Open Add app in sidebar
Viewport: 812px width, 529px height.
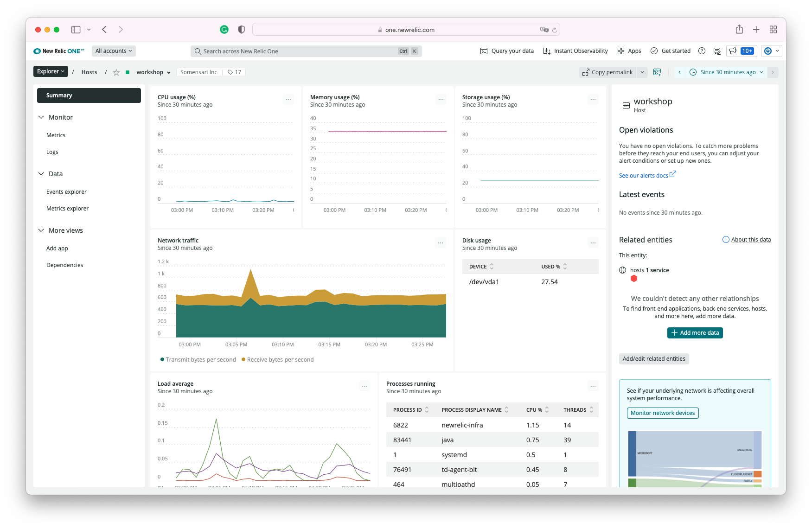click(57, 249)
